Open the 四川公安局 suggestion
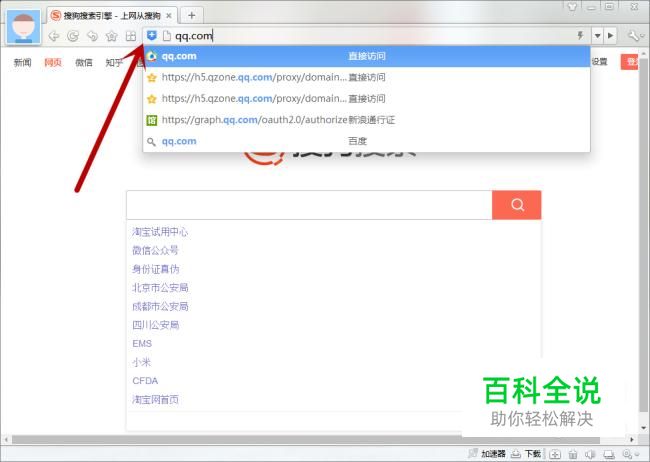 pyautogui.click(x=155, y=325)
